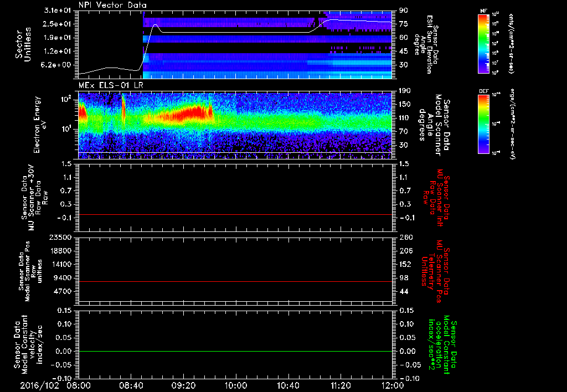Click the 08:00 time axis label
Screen dimensions: 567x392
coord(79,385)
